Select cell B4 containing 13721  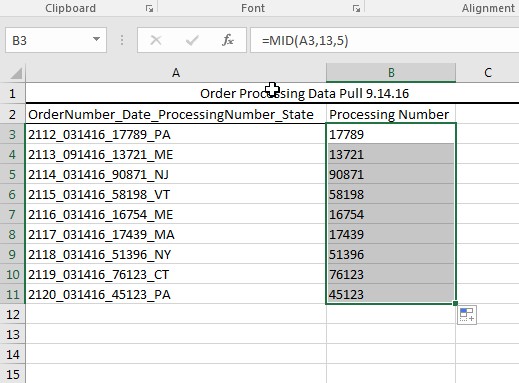[391, 154]
